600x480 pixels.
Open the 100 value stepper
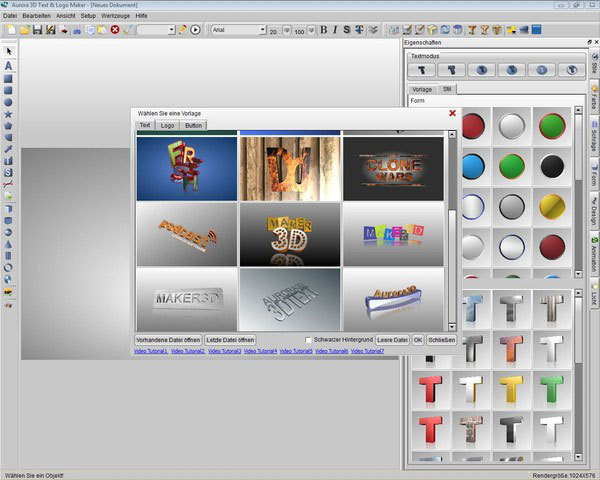point(311,30)
